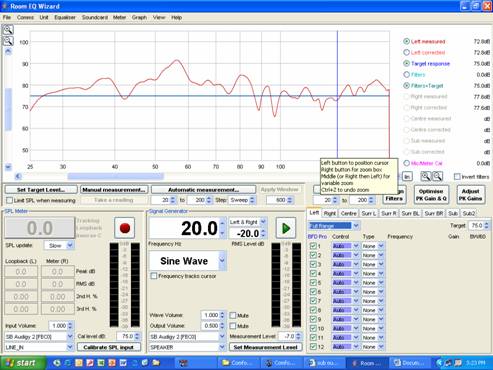Click the right magnifier icon beside Invert filters
Viewport: 493px width, 370px height.
coord(437,176)
